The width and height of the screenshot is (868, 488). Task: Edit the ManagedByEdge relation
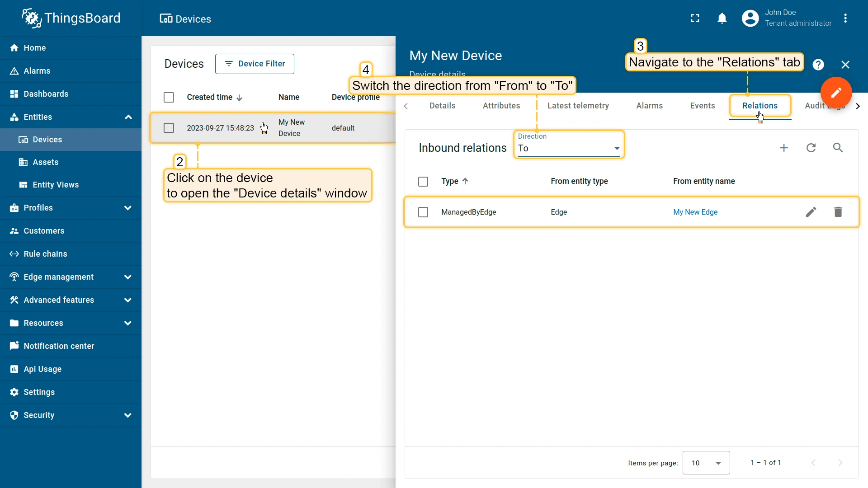pos(811,212)
